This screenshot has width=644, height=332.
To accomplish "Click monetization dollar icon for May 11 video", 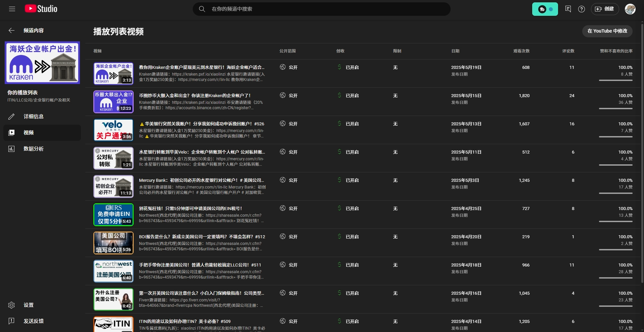I will (339, 152).
